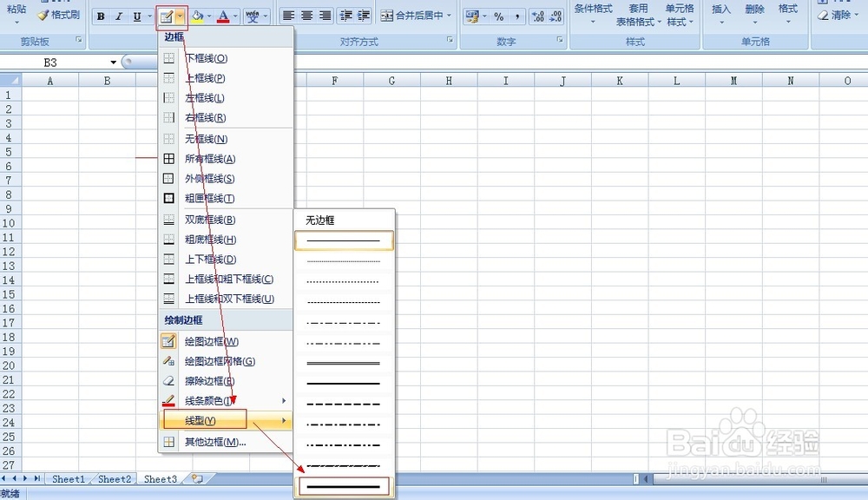Open the Merge and Center dropdown arrow
Screen dimensions: 868x500
point(449,16)
